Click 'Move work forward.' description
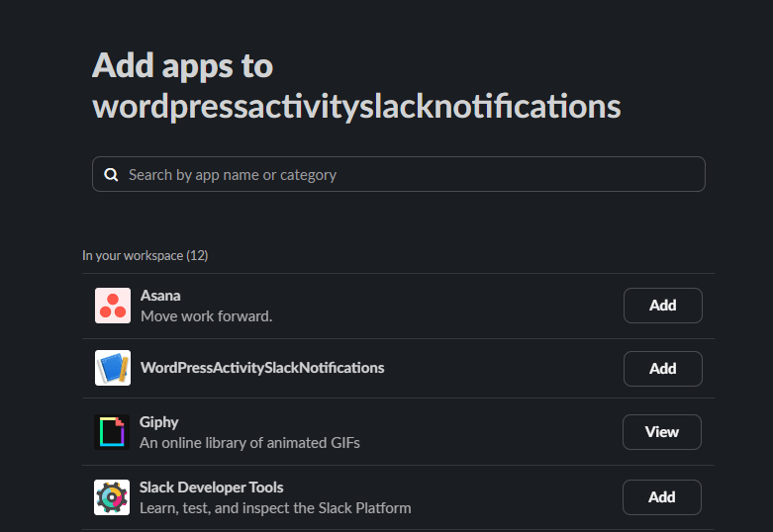Viewport: 773px width, 532px height. [x=206, y=316]
